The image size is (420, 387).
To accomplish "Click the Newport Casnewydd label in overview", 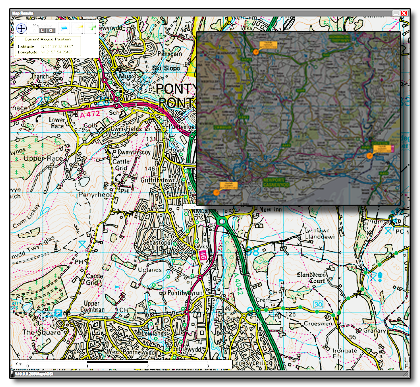I will 275,182.
